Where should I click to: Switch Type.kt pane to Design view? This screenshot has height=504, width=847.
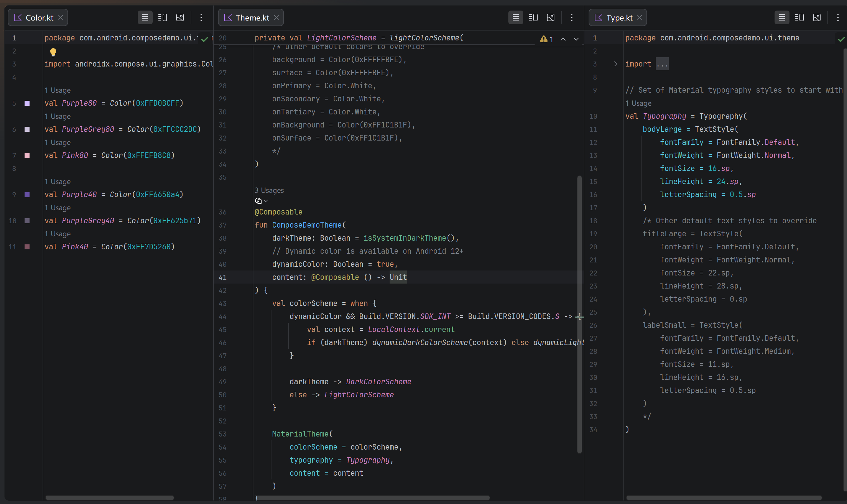817,17
